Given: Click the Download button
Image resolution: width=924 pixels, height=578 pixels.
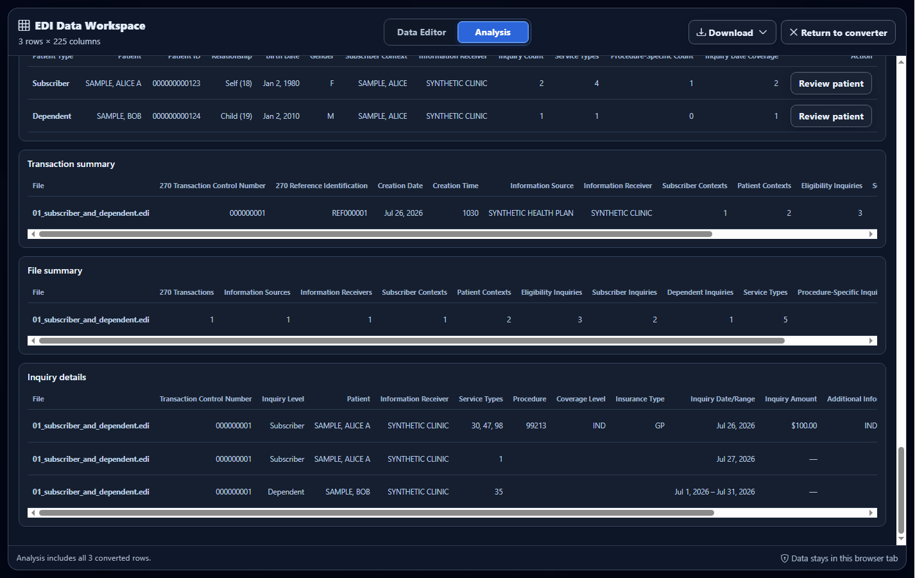Looking at the screenshot, I should coord(732,32).
